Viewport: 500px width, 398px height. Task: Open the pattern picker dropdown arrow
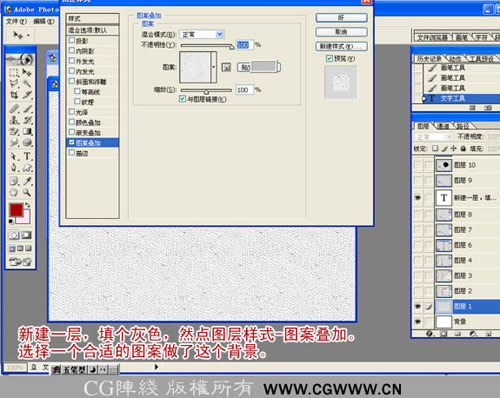pos(214,67)
